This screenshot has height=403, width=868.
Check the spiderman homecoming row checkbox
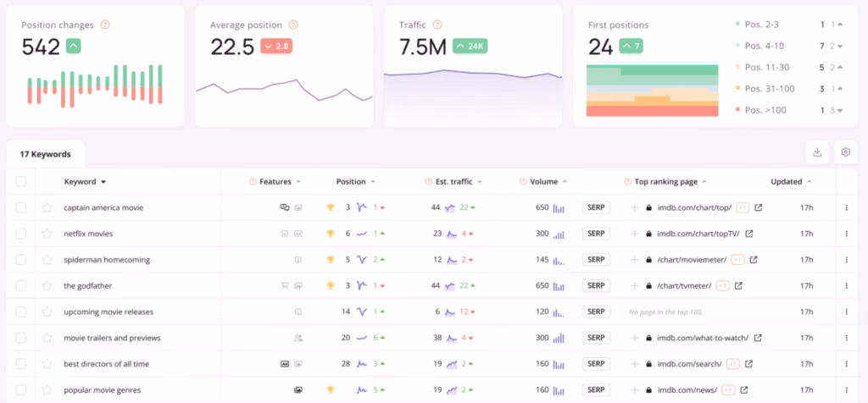point(21,260)
